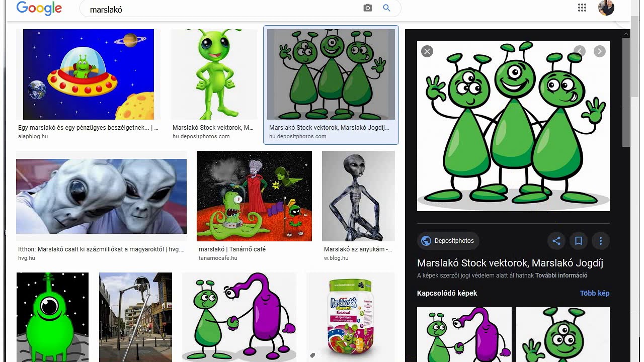Click the További információ link

click(x=561, y=276)
